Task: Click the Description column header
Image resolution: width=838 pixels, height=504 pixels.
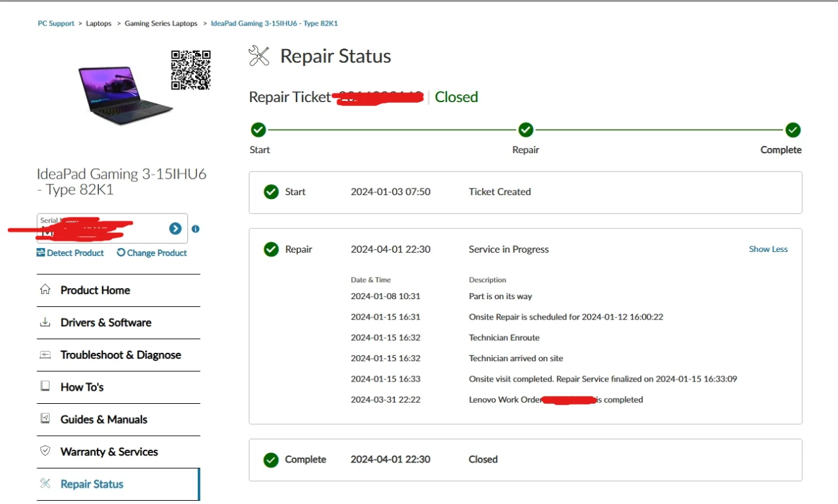Action: pyautogui.click(x=488, y=280)
